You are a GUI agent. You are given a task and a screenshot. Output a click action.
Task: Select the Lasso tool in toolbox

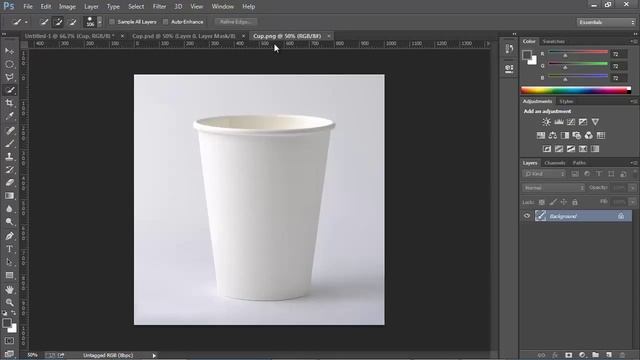point(9,77)
